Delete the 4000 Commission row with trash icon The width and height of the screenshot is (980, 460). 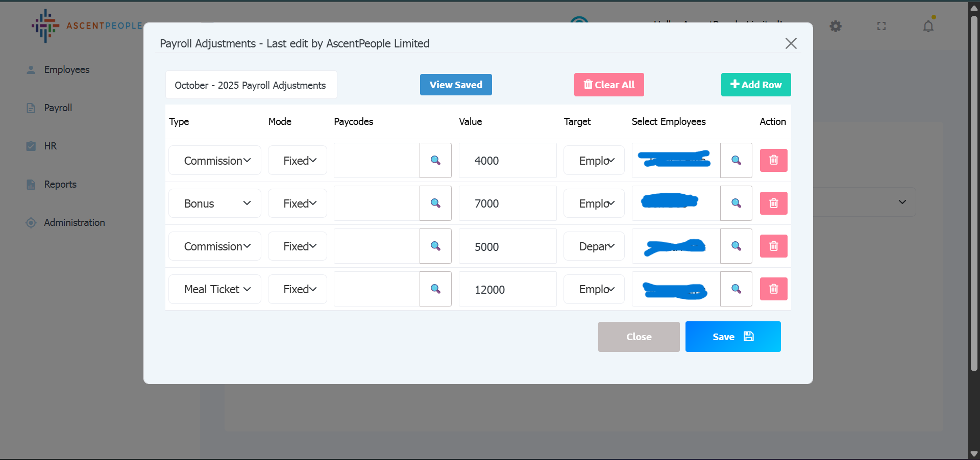(773, 160)
